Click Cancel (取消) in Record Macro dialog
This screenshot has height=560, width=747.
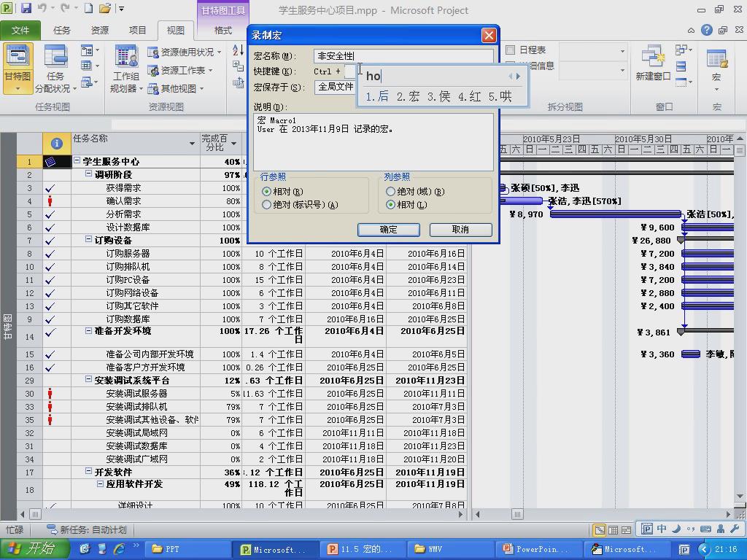460,230
